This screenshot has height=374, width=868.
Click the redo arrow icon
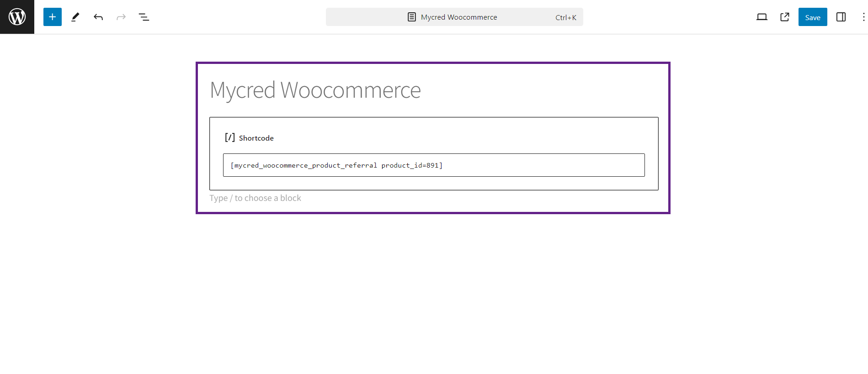pos(121,17)
